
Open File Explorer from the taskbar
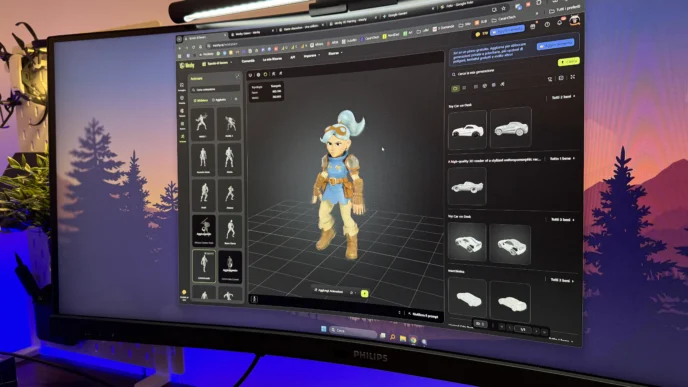(403, 338)
